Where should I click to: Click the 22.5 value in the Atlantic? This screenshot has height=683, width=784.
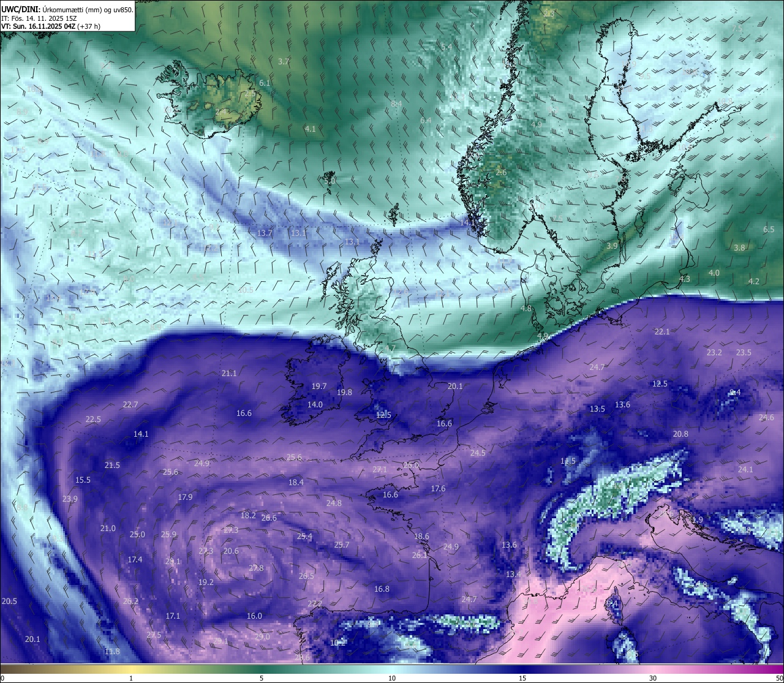93,420
